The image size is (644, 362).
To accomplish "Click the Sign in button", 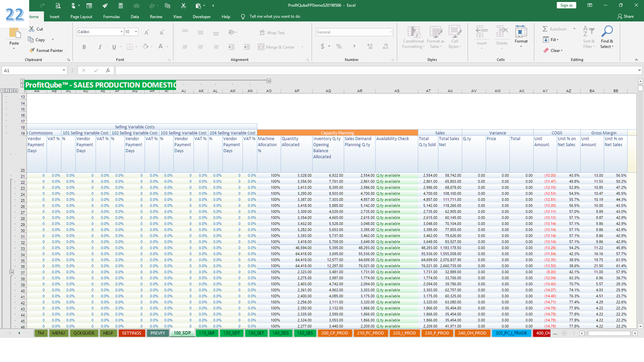I will click(x=567, y=5).
